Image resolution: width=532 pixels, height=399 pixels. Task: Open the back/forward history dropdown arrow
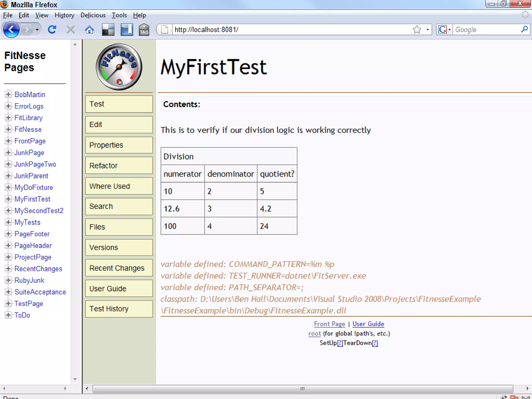click(x=37, y=30)
